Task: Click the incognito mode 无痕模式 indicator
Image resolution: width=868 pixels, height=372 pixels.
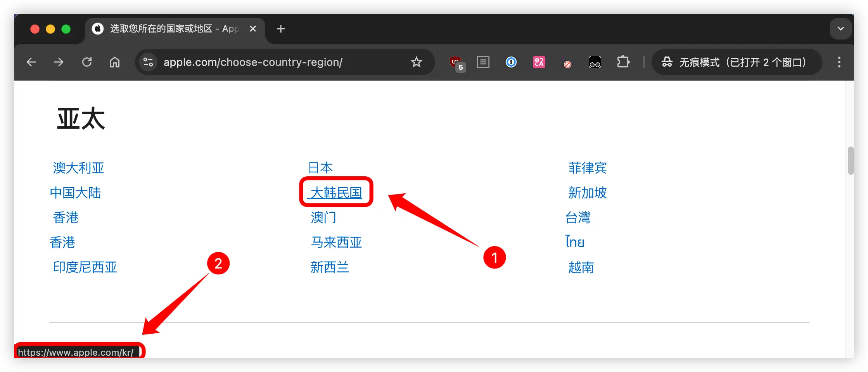Action: pos(736,62)
